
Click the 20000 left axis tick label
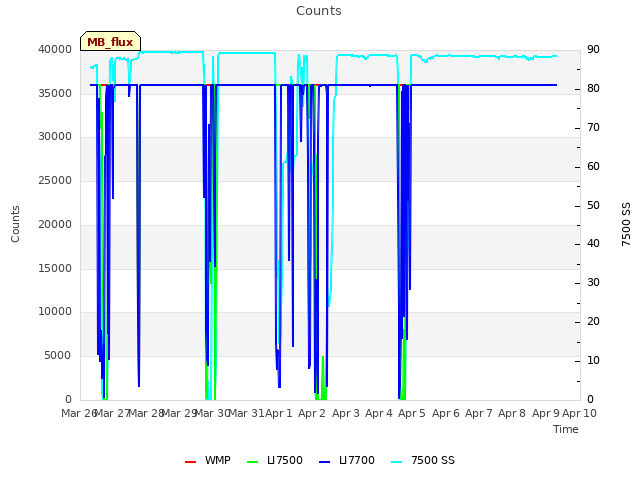(x=55, y=224)
